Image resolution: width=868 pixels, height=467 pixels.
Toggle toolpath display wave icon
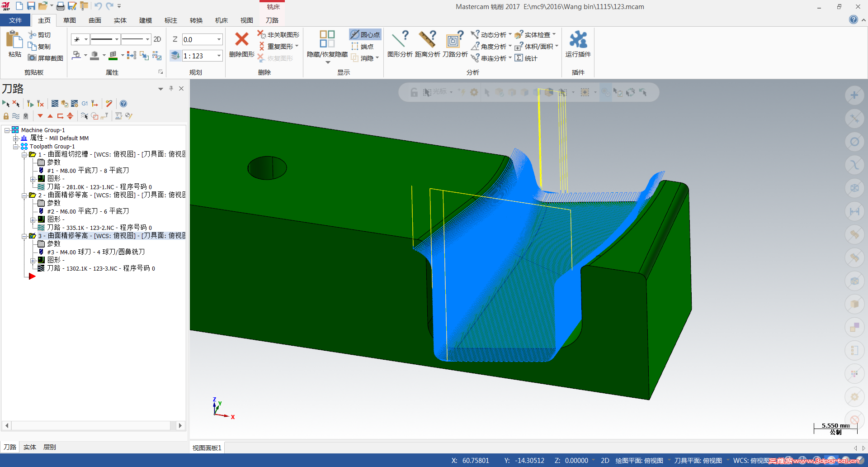(x=16, y=116)
